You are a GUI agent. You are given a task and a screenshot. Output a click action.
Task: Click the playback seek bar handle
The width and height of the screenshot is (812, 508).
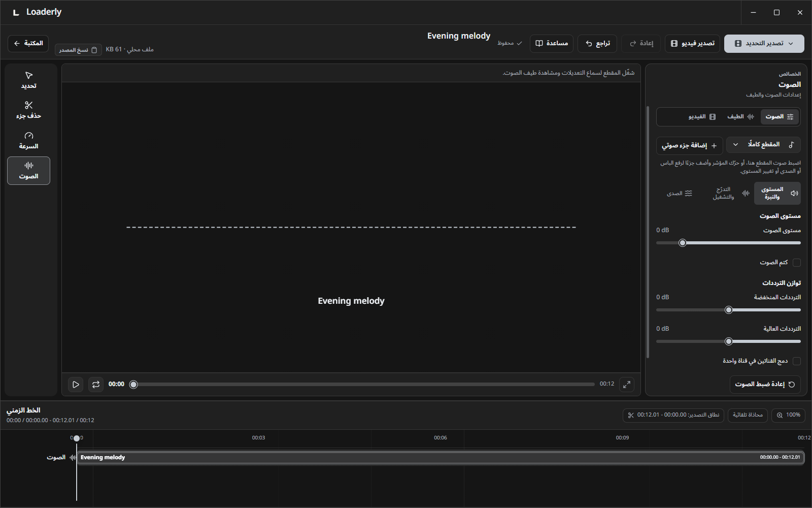(x=133, y=385)
